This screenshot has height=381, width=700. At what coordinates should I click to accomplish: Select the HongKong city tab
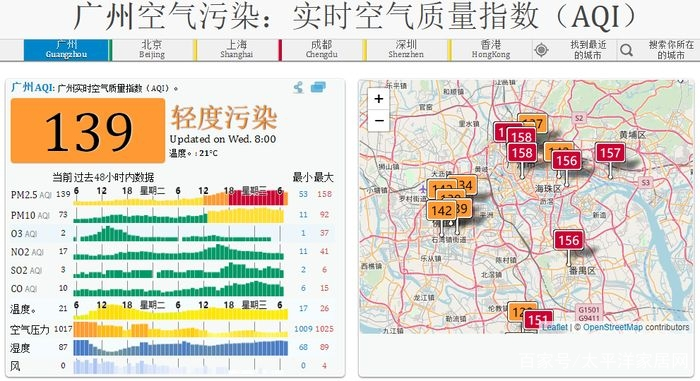491,50
